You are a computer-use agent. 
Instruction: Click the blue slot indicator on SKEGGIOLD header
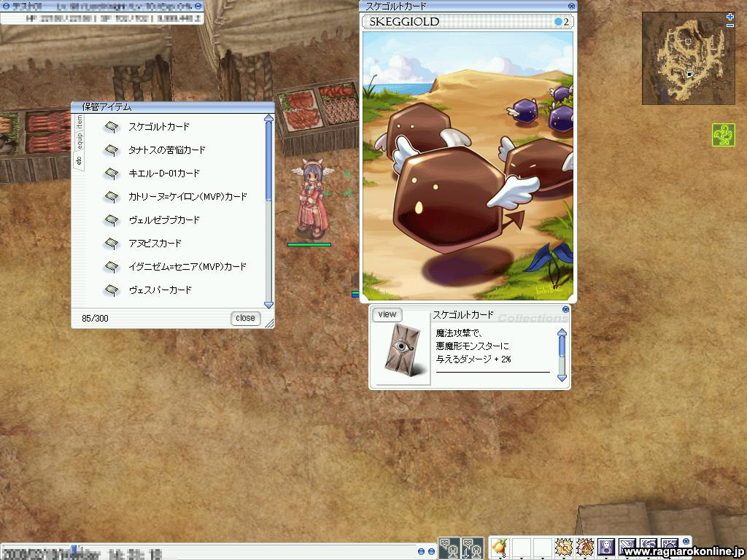point(558,22)
